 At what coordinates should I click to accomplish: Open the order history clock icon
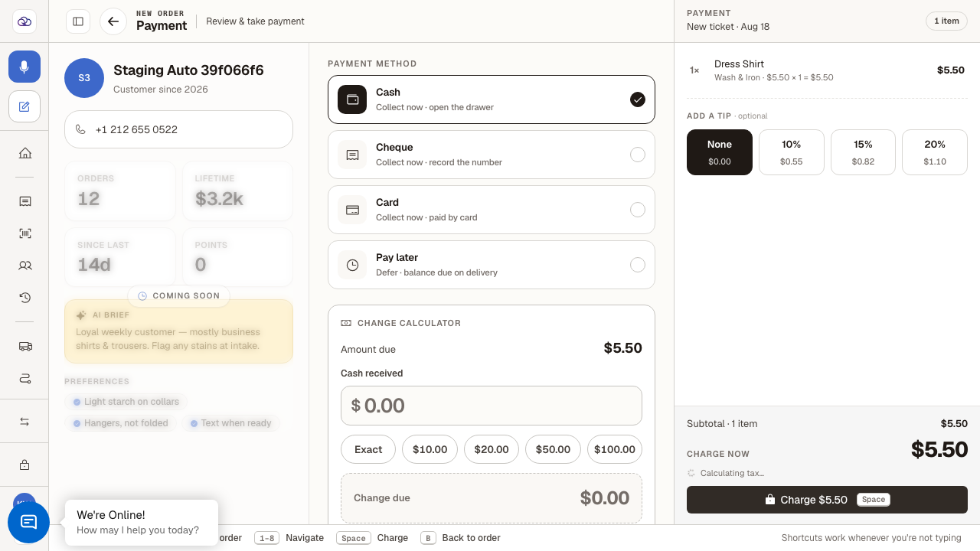click(x=24, y=298)
